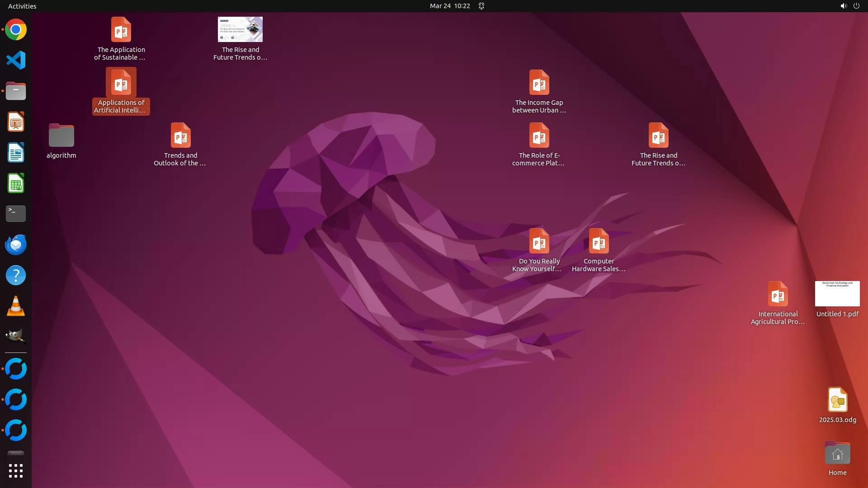
Task: Open the Terminal from the dock
Action: 16,214
